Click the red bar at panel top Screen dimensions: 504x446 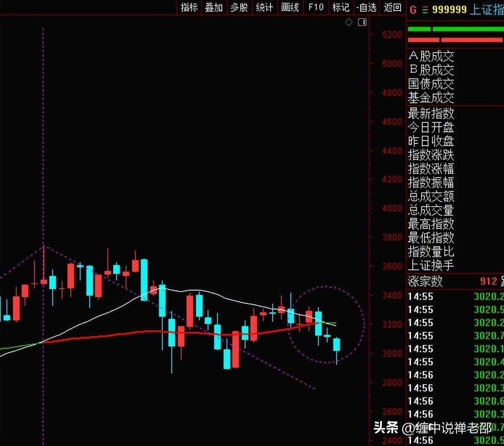tap(456, 40)
